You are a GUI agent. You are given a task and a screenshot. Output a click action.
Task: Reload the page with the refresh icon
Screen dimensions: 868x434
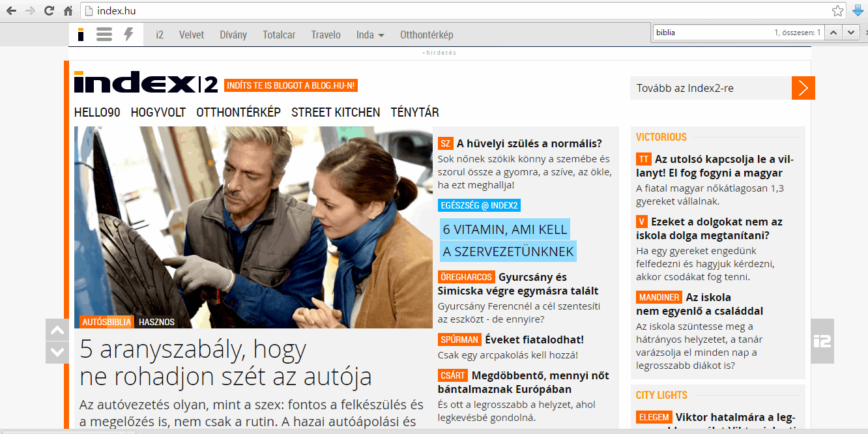(x=49, y=10)
